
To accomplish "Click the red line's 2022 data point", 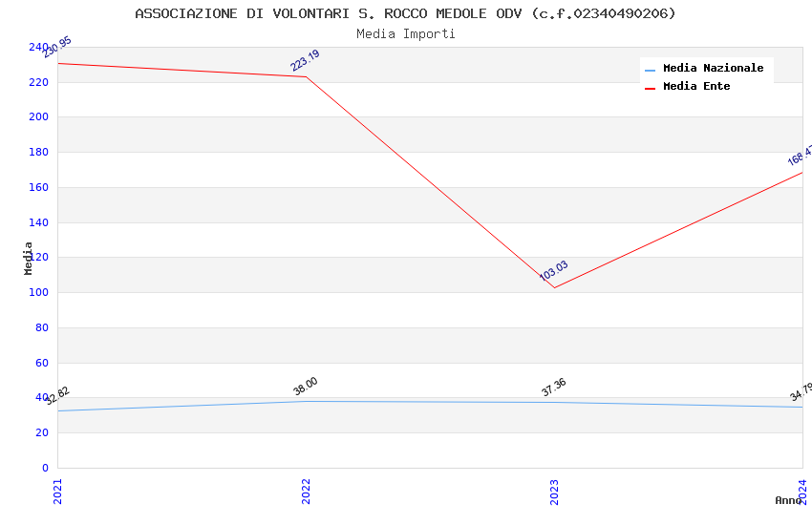I will click(x=306, y=77).
